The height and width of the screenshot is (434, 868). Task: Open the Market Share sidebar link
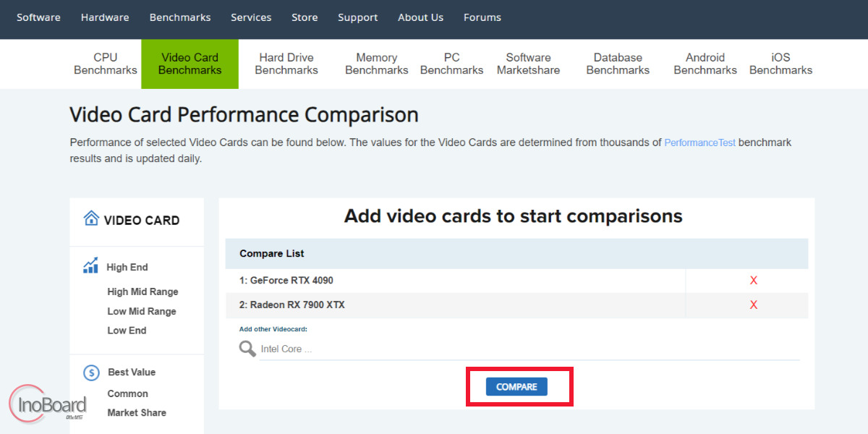137,412
